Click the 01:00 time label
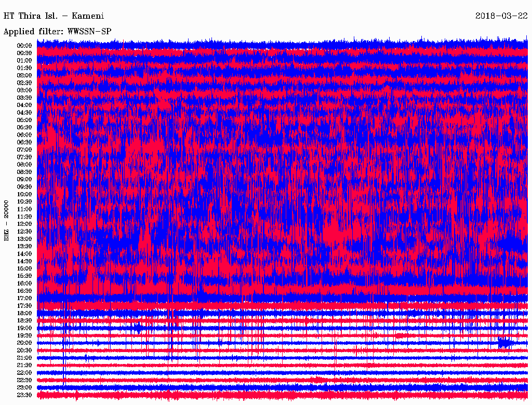The height and width of the screenshot is (405, 532). [x=24, y=60]
